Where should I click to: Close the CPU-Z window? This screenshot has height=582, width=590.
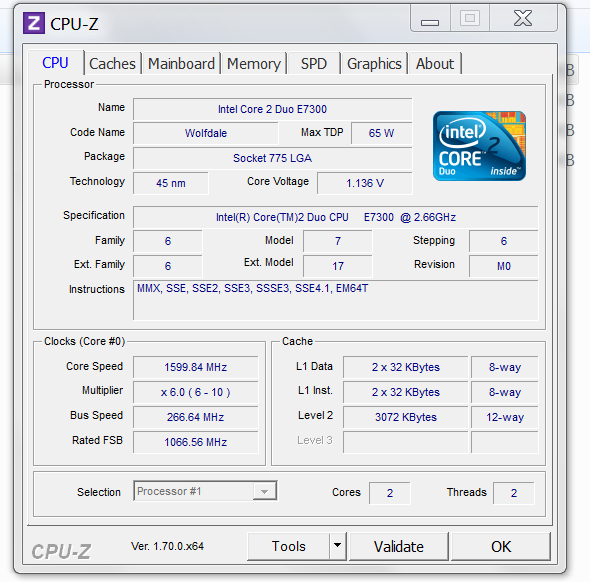point(523,18)
